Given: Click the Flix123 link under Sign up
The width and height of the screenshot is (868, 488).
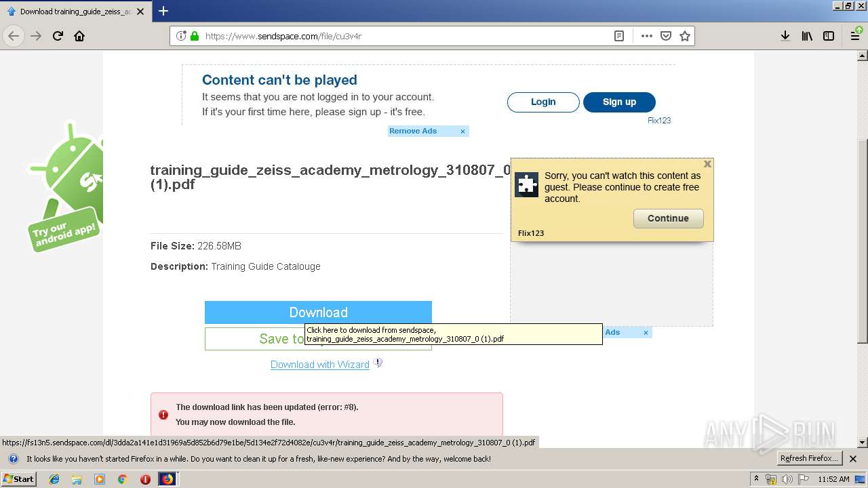Looking at the screenshot, I should pyautogui.click(x=659, y=121).
